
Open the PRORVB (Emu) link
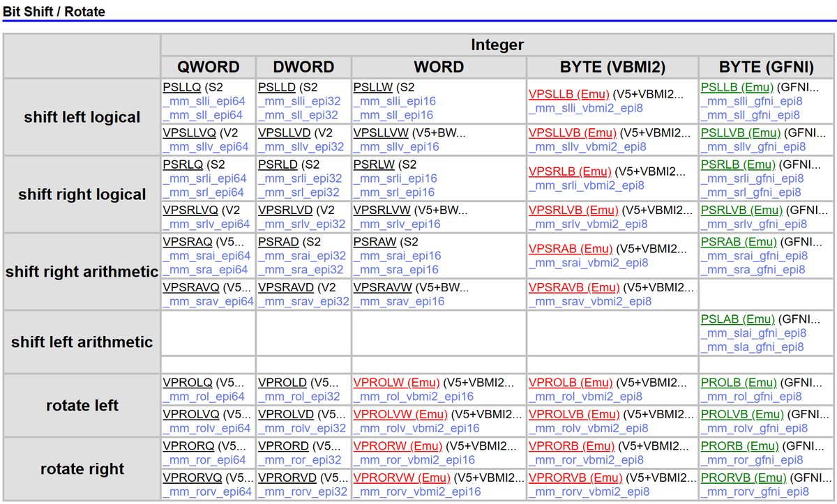click(x=744, y=478)
